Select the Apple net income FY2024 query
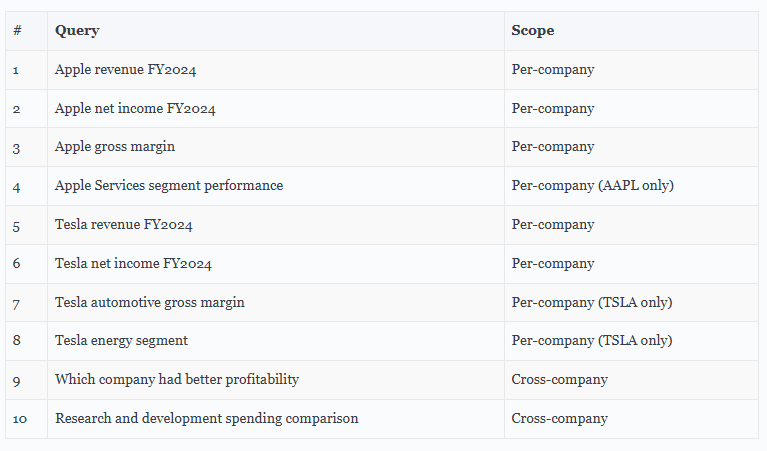Image resolution: width=767 pixels, height=451 pixels. click(135, 108)
